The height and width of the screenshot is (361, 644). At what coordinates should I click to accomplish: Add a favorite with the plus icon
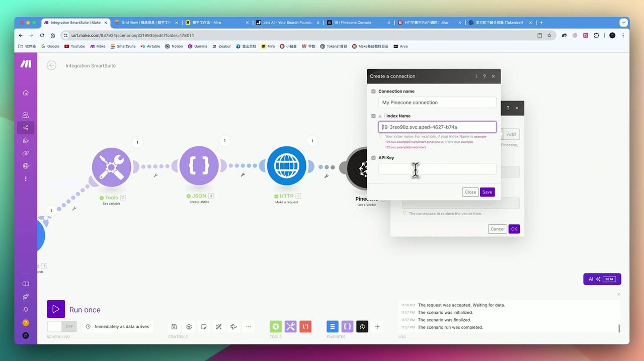377,327
